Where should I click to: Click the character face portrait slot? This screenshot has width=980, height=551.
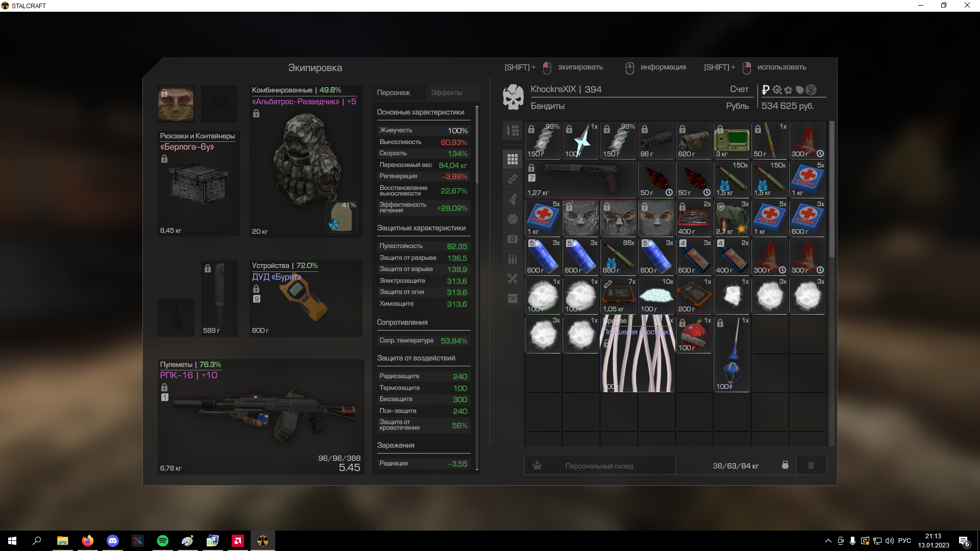pos(176,104)
